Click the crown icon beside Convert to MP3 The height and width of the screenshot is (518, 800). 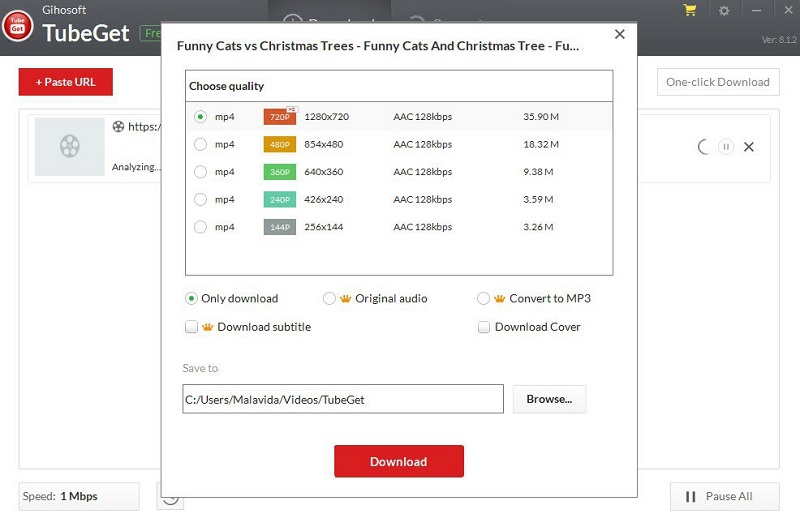[499, 299]
